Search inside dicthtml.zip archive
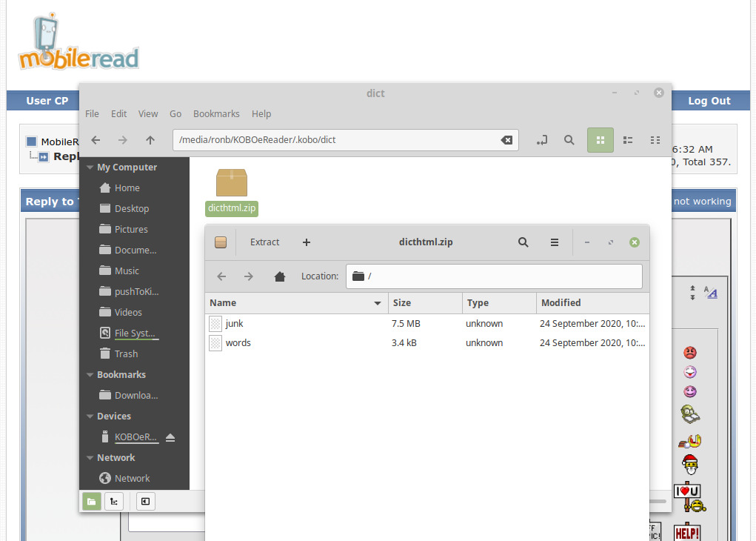The image size is (756, 541). coord(523,242)
